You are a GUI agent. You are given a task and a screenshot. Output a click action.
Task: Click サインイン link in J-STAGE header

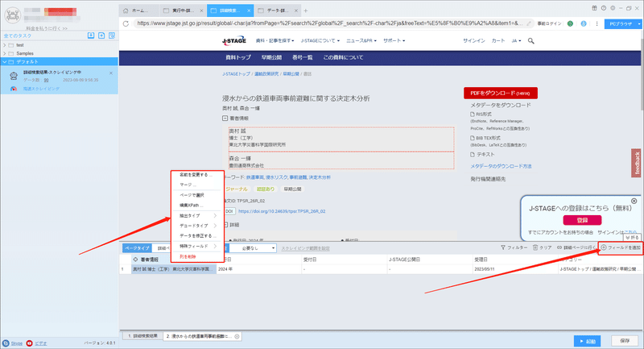coord(474,40)
